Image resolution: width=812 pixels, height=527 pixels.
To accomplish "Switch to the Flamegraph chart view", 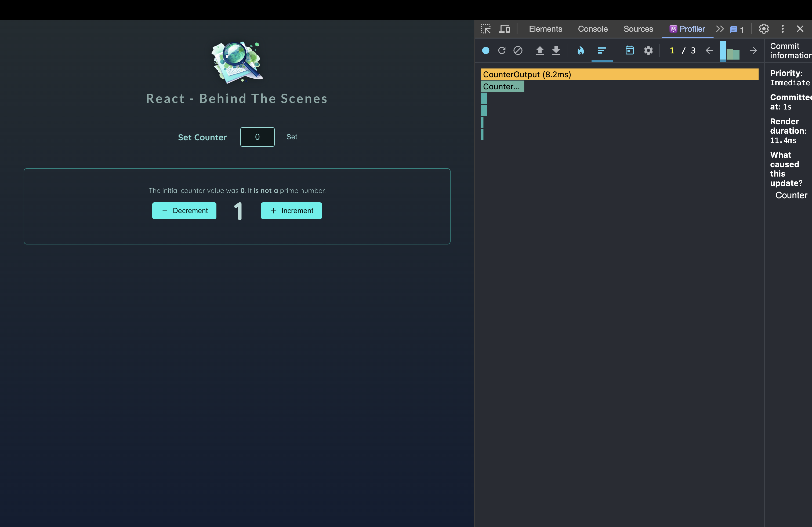I will click(580, 50).
